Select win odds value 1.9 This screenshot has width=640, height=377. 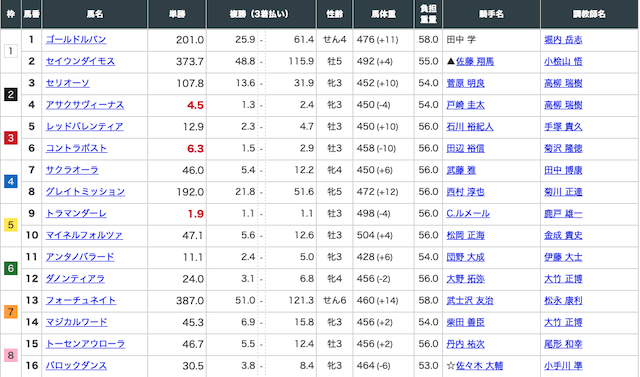tap(196, 214)
